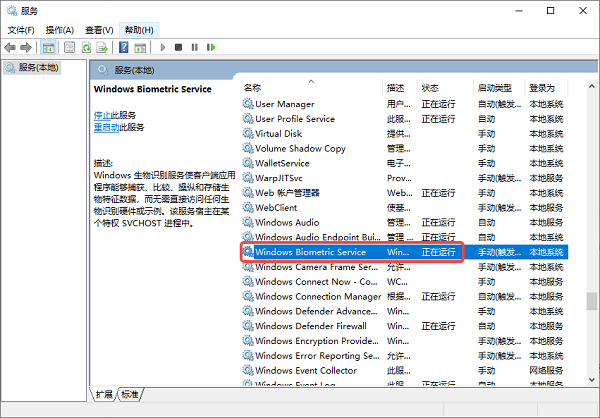Select Windows Audio Endpoint Builder row
The width and height of the screenshot is (600, 418).
click(x=405, y=237)
